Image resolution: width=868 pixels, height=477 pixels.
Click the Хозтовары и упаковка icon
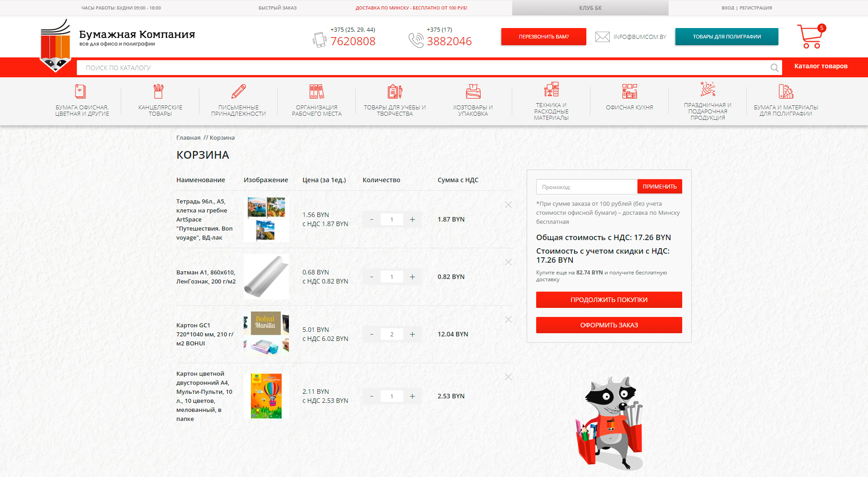tap(473, 92)
